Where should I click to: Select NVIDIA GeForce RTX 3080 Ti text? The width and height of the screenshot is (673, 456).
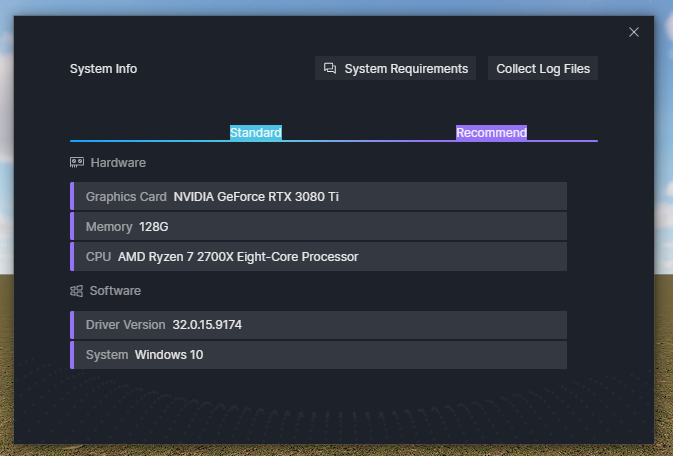pyautogui.click(x=256, y=197)
